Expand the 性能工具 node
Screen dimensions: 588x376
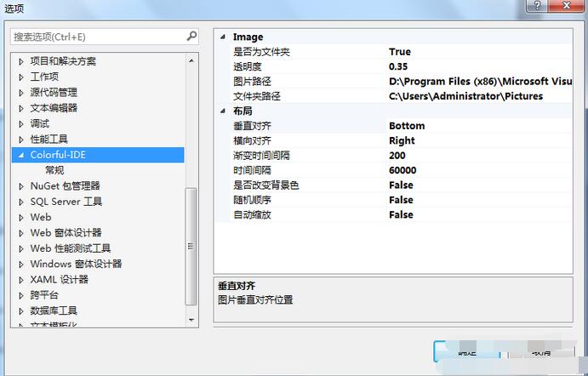[x=21, y=140]
